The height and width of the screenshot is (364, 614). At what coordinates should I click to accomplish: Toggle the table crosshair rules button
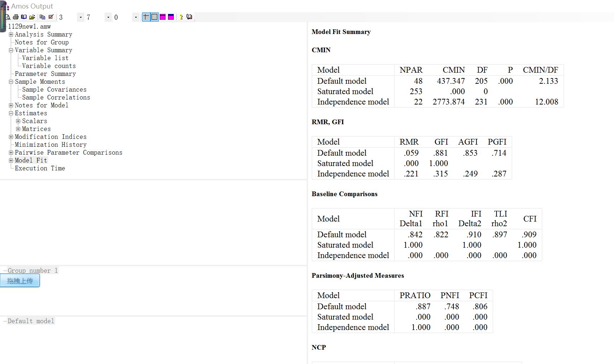(x=146, y=17)
